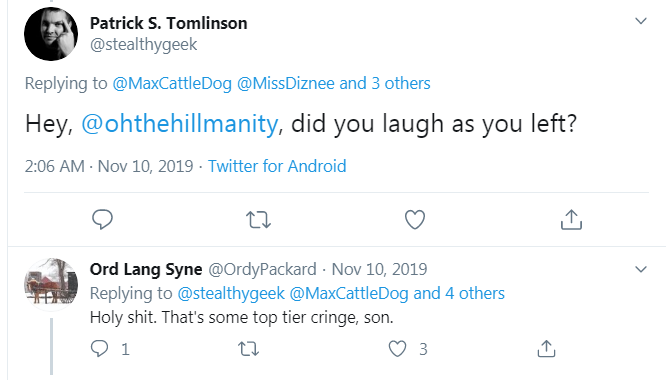Open the @ohthehillmanity mention link

[180, 124]
